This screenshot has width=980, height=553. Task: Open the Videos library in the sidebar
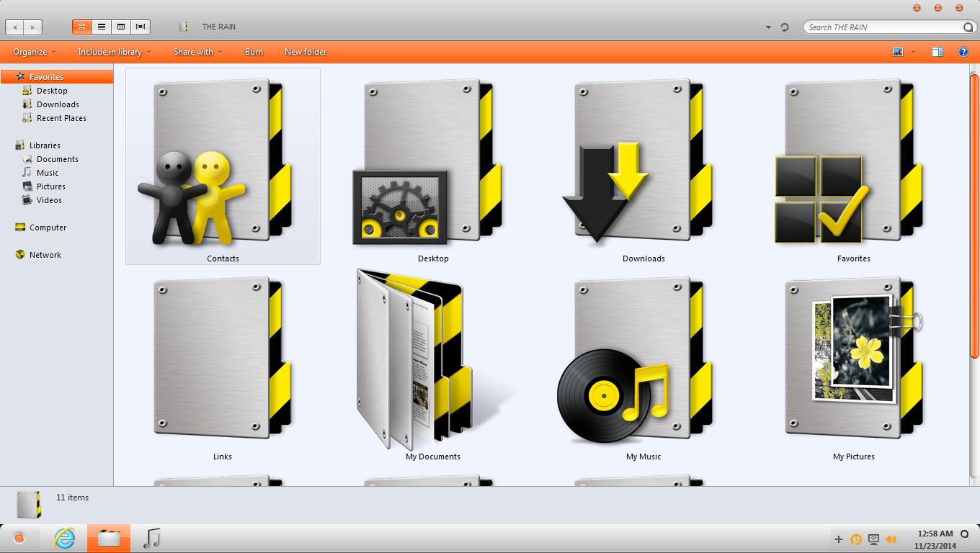[49, 200]
